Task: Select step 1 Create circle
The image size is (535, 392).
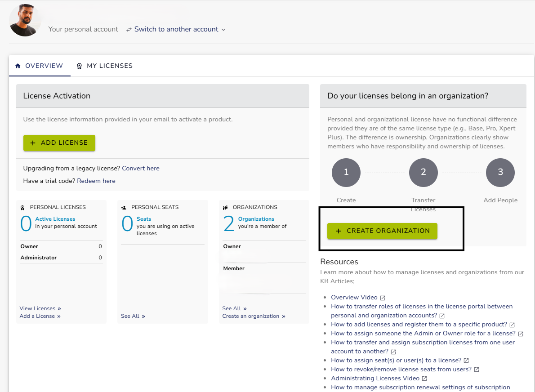Action: pos(346,172)
